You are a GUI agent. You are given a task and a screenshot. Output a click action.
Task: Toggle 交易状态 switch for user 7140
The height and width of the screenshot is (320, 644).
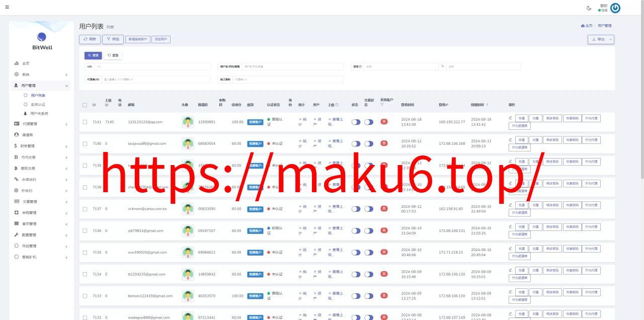coord(369,143)
